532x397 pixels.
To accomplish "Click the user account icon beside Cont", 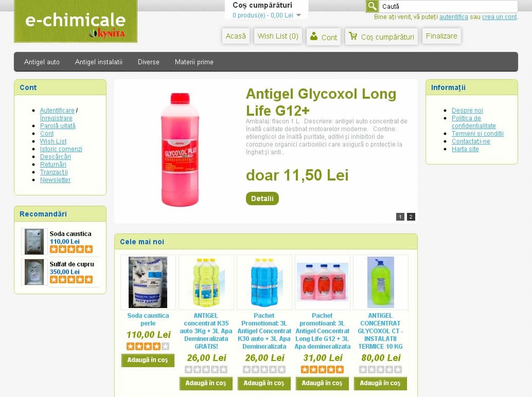I will pyautogui.click(x=314, y=35).
